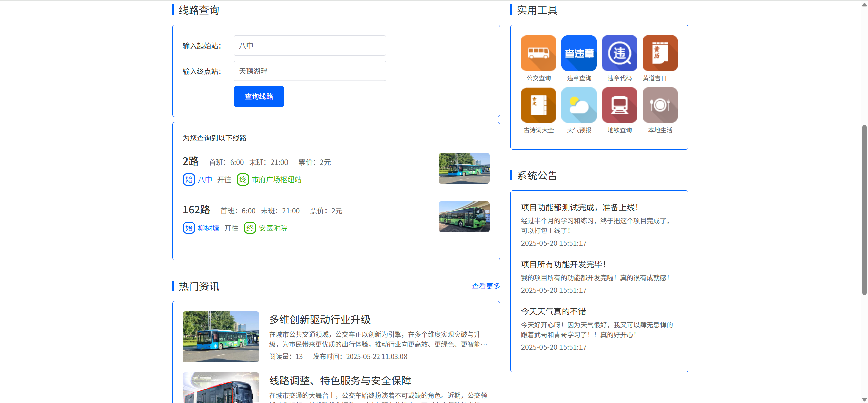
Task: Open the 古诗词大全 book icon
Action: [538, 105]
